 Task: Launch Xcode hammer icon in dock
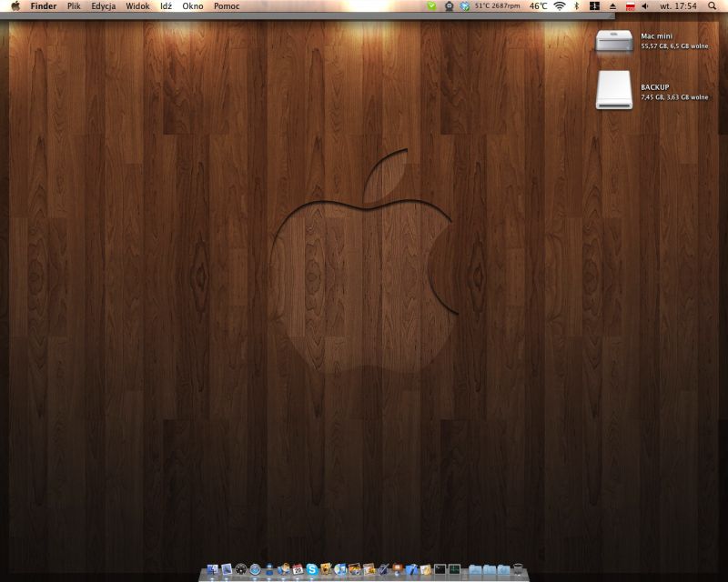(x=411, y=569)
